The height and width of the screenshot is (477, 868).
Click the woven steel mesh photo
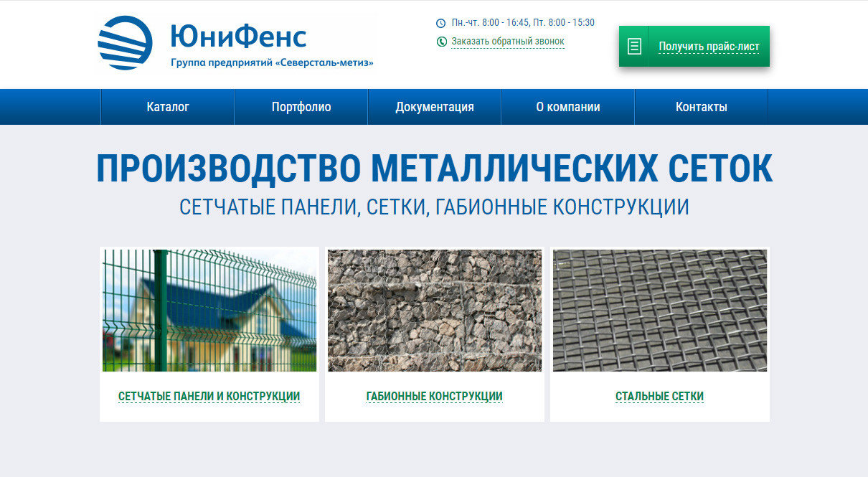click(660, 310)
